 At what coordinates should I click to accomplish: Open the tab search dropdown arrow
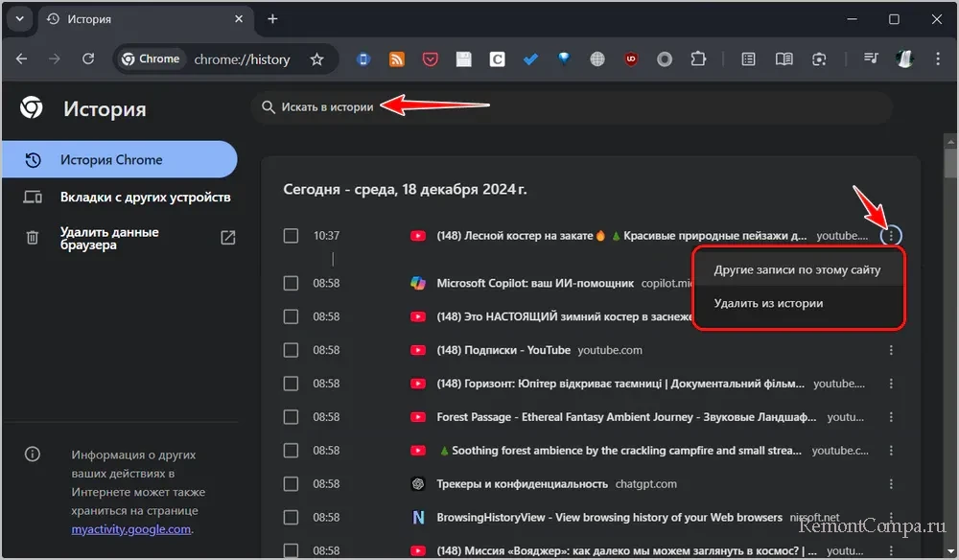pos(19,19)
